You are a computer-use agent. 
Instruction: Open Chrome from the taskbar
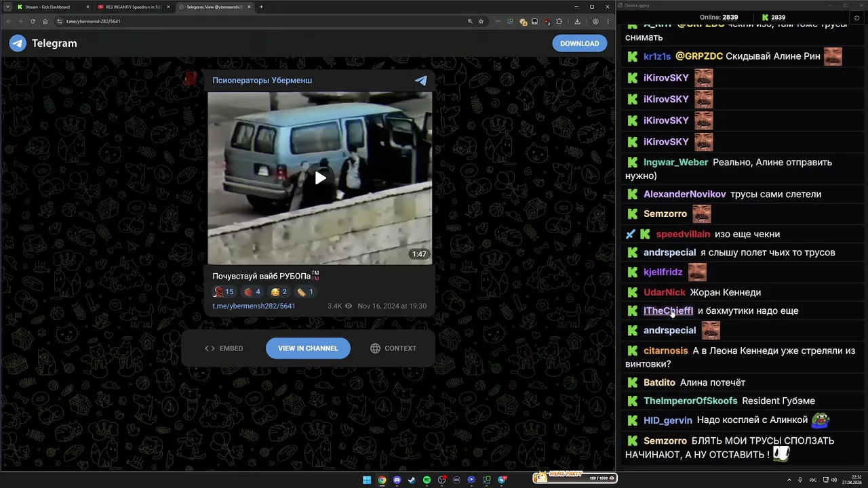coord(382,480)
